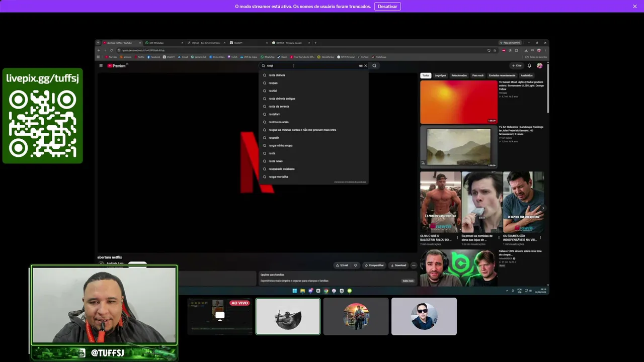Like the video with 5,5 mil likes
This screenshot has height=362, width=644.
(342, 265)
